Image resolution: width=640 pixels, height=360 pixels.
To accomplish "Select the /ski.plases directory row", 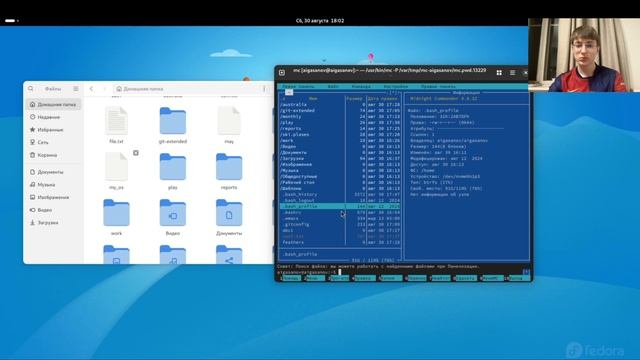I will (x=340, y=134).
